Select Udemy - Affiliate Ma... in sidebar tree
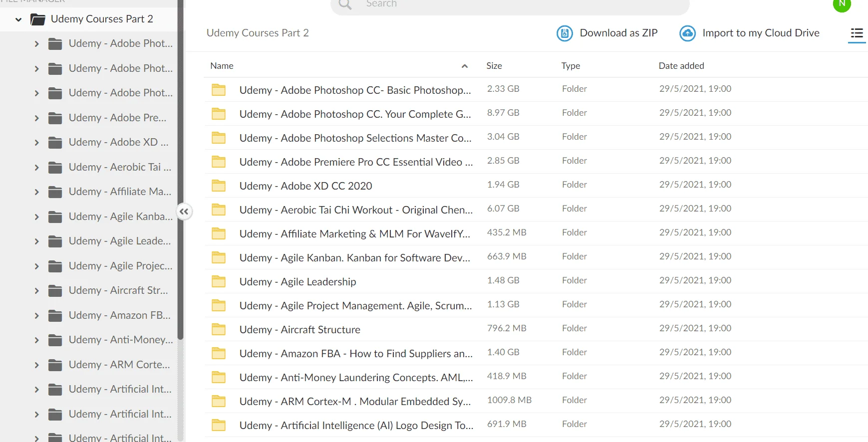This screenshot has height=442, width=868. [x=120, y=192]
